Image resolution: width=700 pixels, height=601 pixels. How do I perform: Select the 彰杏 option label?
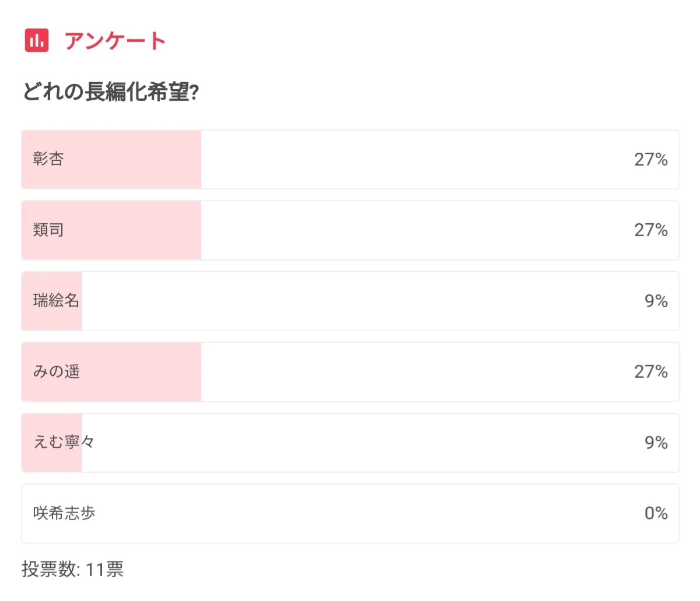click(48, 159)
